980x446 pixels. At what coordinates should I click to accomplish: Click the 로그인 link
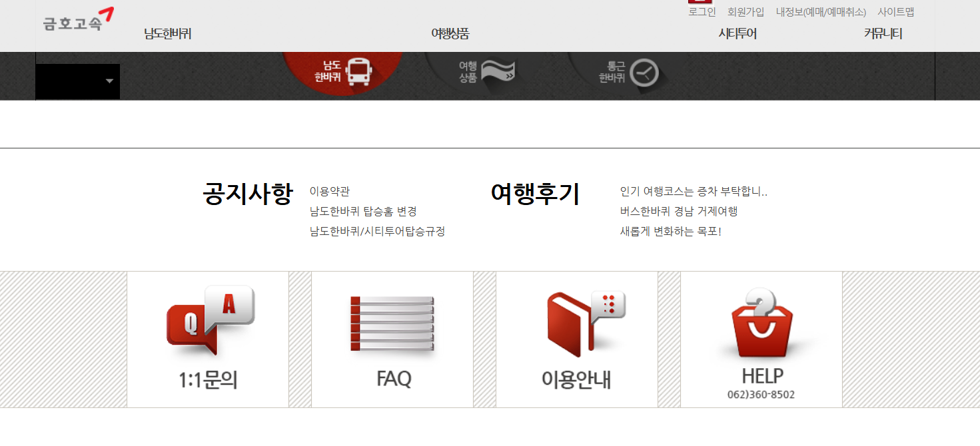pos(702,12)
